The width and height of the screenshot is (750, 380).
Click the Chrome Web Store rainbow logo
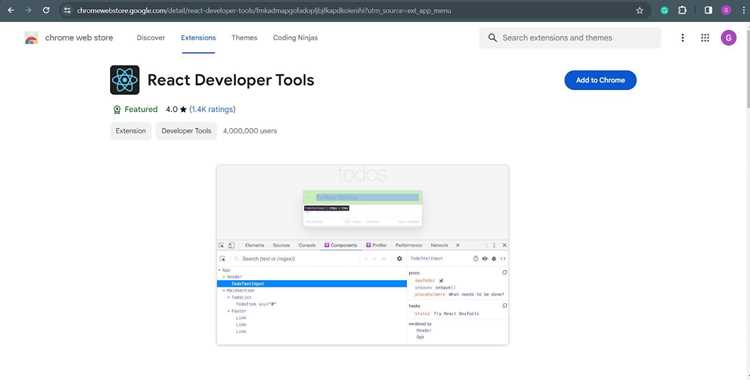point(31,38)
